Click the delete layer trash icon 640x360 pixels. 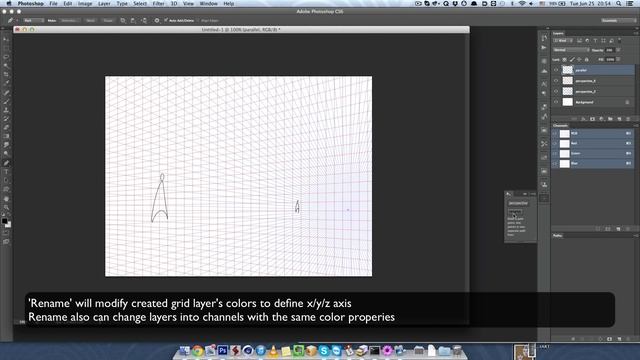pyautogui.click(x=628, y=119)
